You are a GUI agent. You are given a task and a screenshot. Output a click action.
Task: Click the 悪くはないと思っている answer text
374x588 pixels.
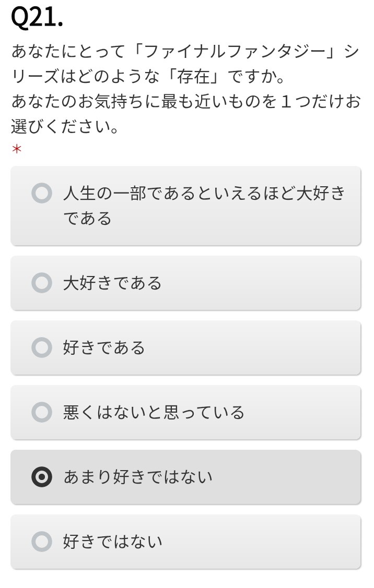(154, 412)
